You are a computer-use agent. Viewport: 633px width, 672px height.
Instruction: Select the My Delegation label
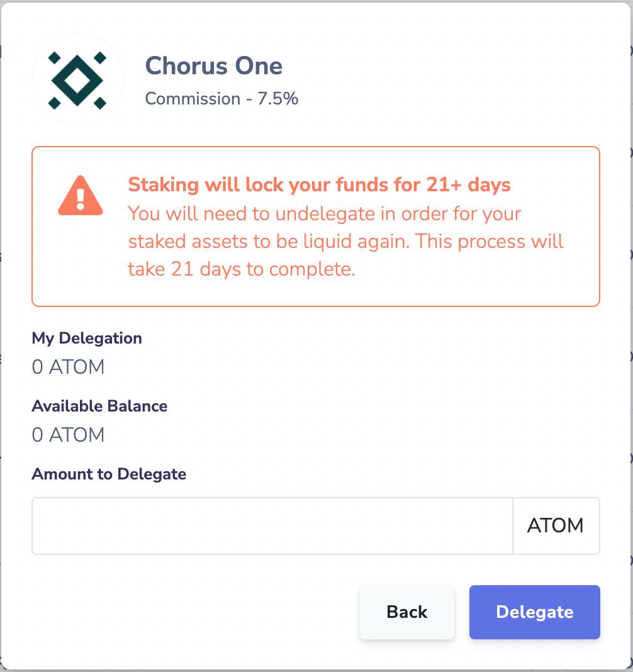87,338
